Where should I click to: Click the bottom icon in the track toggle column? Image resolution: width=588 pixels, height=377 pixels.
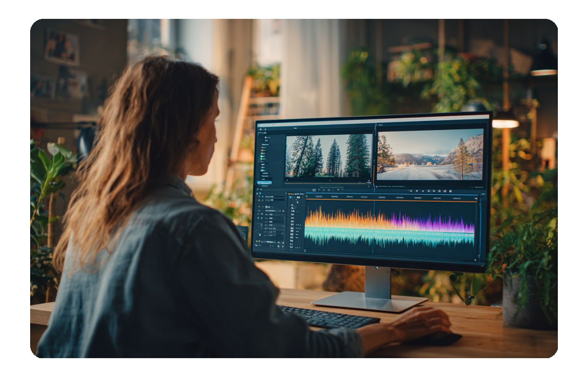pyautogui.click(x=291, y=246)
